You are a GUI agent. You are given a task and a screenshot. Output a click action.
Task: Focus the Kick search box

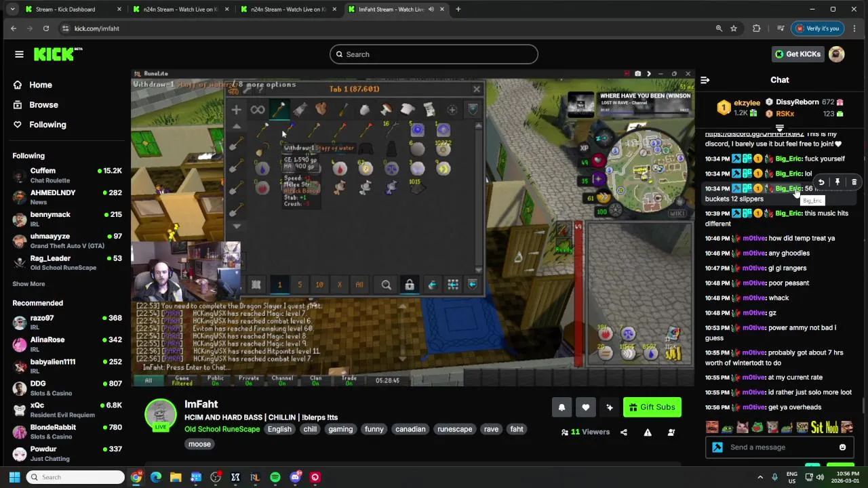coord(434,54)
